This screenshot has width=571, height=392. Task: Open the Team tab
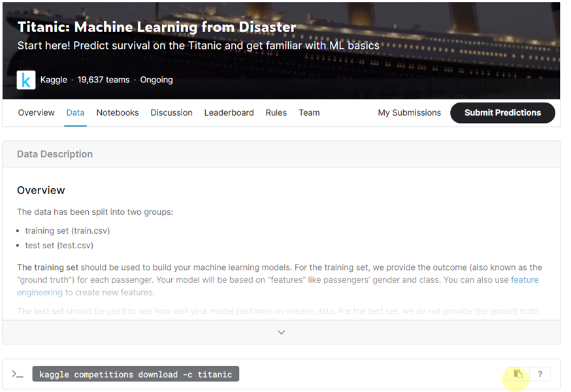coord(309,113)
